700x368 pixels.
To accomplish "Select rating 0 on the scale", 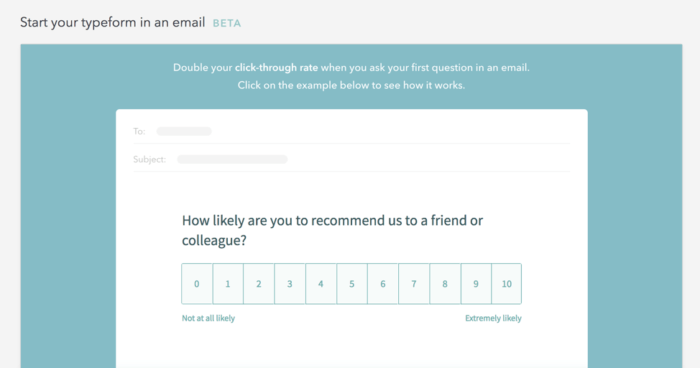I will click(x=197, y=284).
